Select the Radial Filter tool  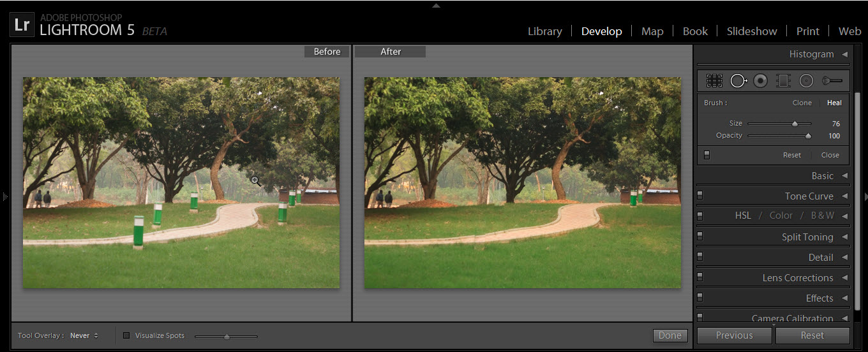click(x=806, y=80)
